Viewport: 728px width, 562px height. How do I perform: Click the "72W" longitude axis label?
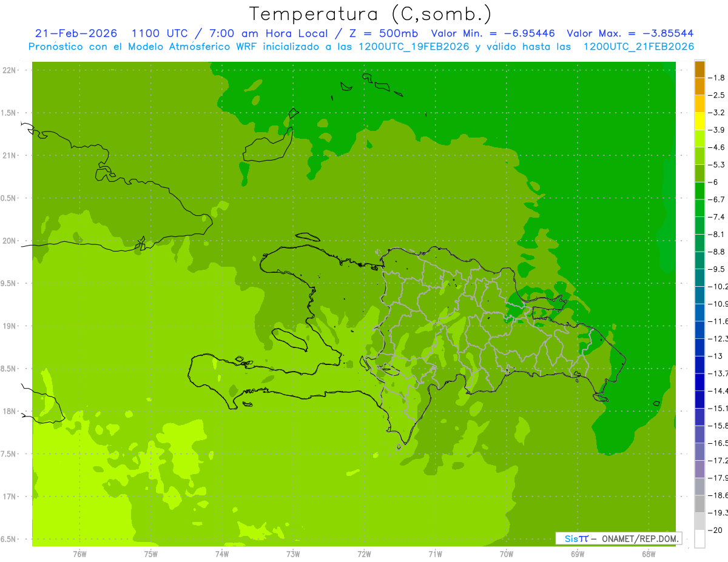pyautogui.click(x=364, y=554)
